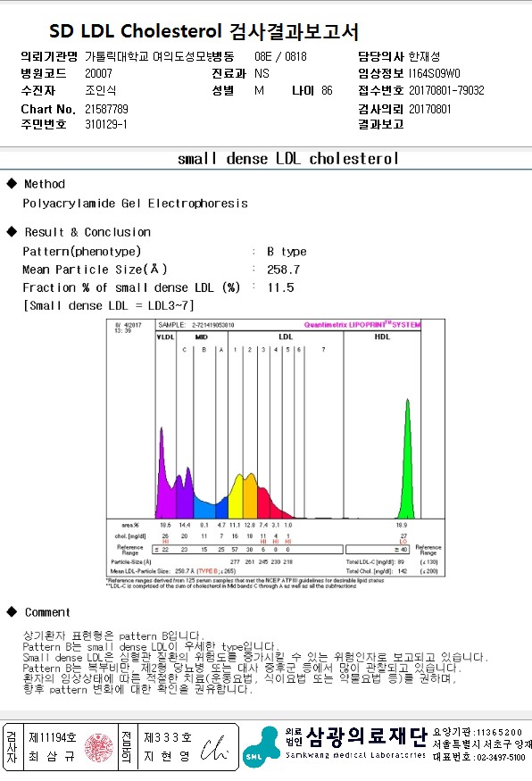Click the diamond bullet beside Method
532x781 pixels.
(12, 183)
